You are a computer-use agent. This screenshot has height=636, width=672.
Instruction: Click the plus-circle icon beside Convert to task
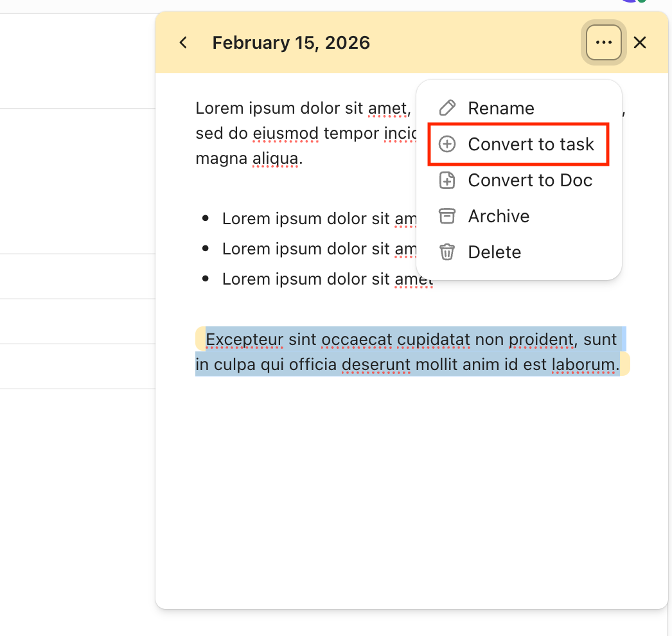pyautogui.click(x=447, y=144)
